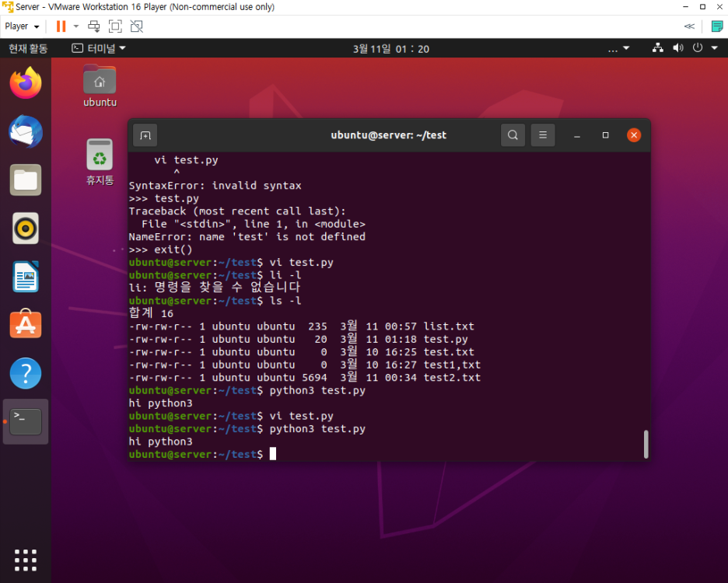Screen dimensions: 728x583
Task: Open the clock showing 3월 11일 01:20
Action: (x=391, y=49)
